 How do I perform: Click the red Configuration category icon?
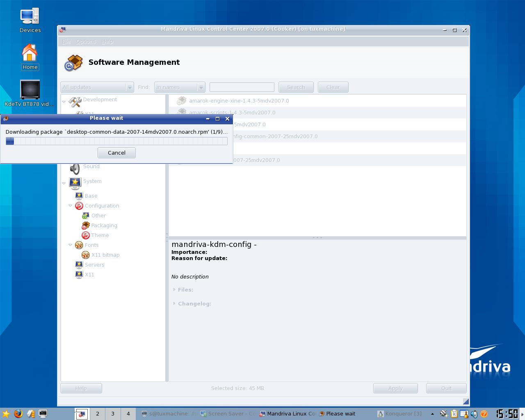pos(79,205)
